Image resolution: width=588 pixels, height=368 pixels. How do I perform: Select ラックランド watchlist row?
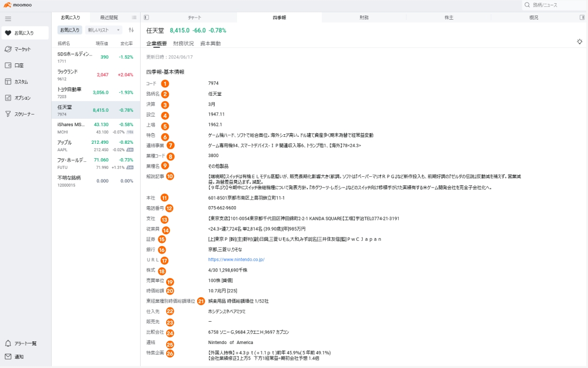pos(96,75)
